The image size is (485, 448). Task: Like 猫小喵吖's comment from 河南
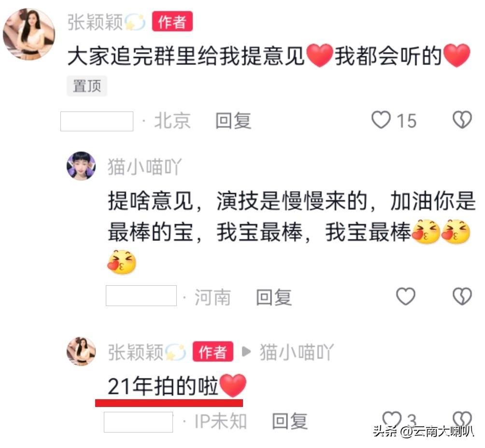point(405,296)
